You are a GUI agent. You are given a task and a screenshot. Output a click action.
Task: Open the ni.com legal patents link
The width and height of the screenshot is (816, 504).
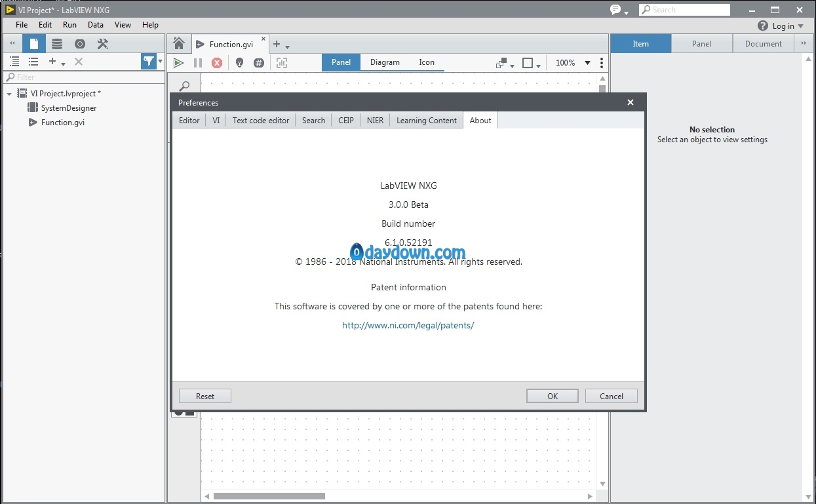[x=408, y=325]
